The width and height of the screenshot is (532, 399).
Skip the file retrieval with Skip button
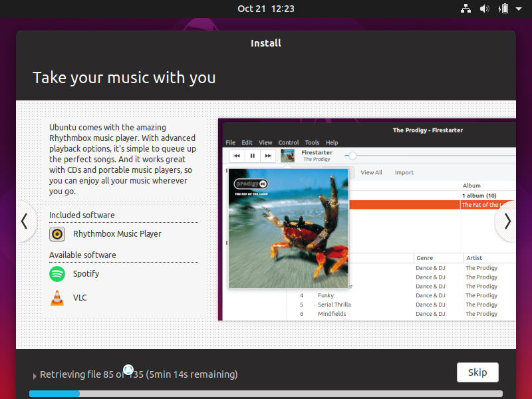(477, 372)
